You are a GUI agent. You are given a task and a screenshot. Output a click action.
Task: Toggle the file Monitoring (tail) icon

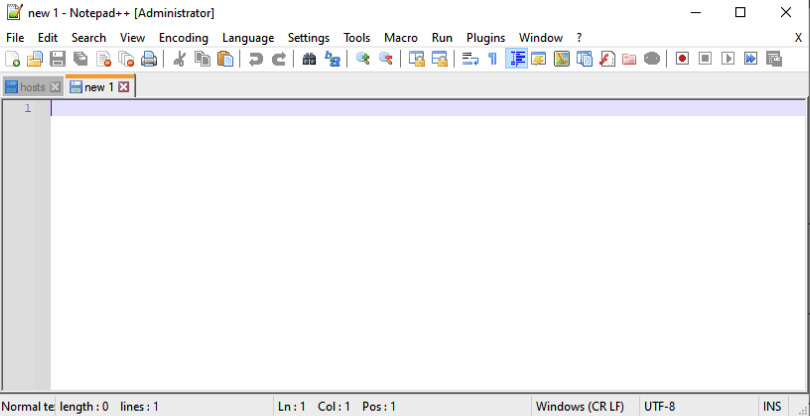tap(651, 59)
